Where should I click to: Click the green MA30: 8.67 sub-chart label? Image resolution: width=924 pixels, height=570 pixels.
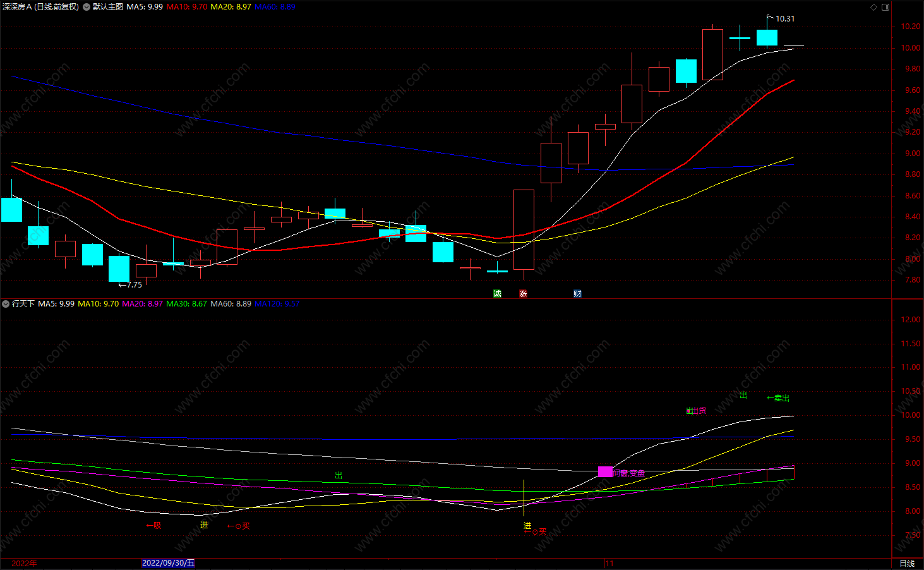tap(186, 304)
